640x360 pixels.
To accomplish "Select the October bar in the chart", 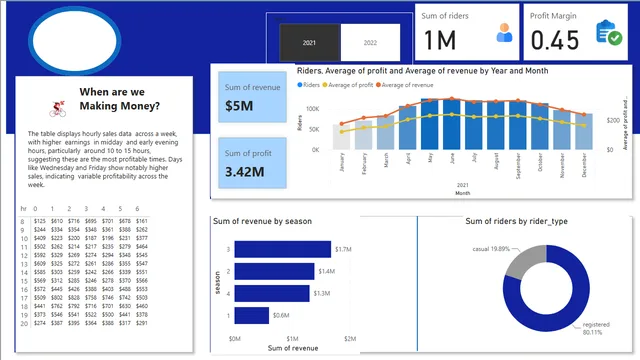I will (x=540, y=127).
